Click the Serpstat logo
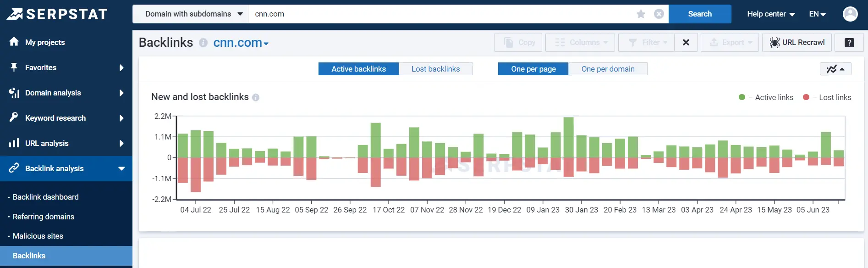Viewport: 868px width, 268px height. click(x=57, y=14)
